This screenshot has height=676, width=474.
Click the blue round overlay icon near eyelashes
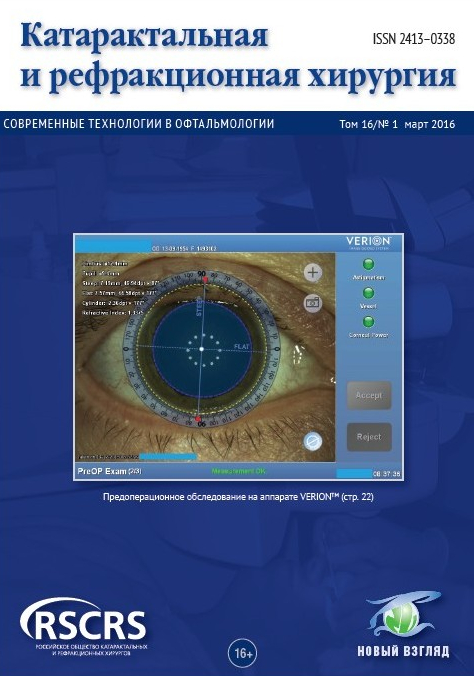[313, 441]
